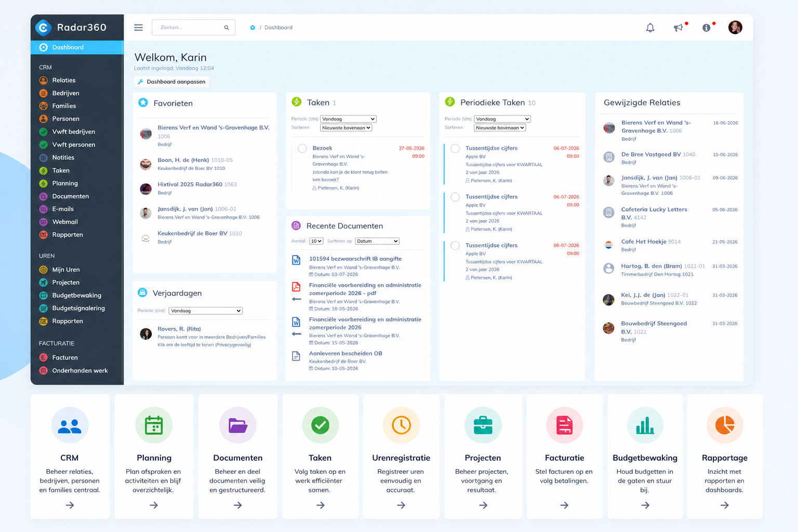Viewport: 798px width, 532px height.
Task: Expand the Verjaardagen Periode dropdown
Action: tap(206, 311)
